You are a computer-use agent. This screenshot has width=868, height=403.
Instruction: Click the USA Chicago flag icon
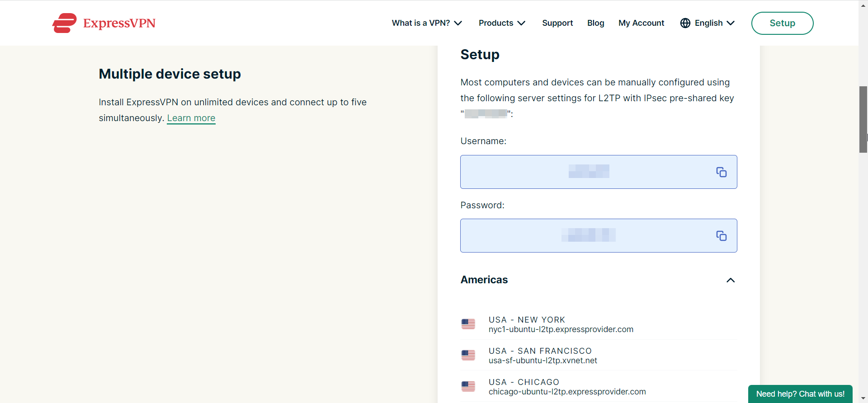click(x=468, y=386)
